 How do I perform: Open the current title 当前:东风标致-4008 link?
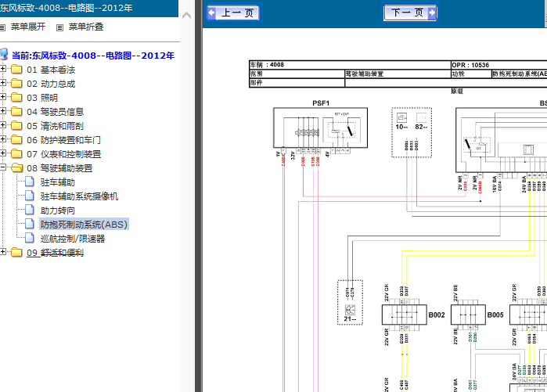point(93,56)
